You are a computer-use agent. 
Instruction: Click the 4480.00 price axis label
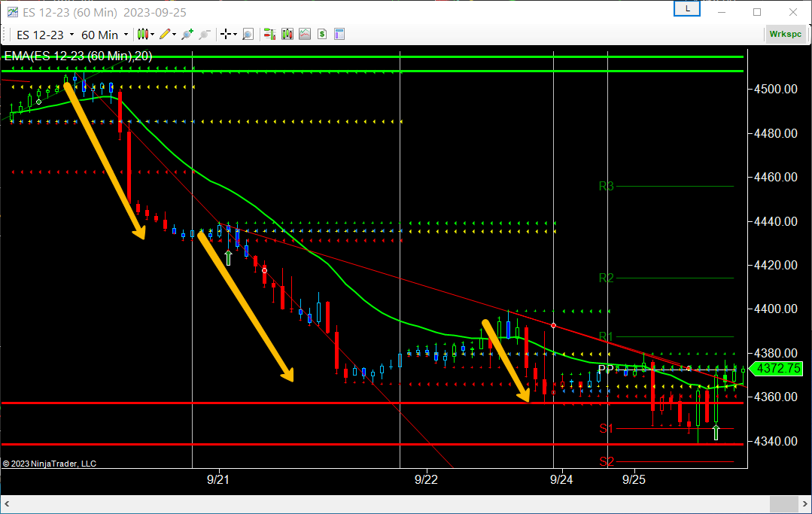pos(776,133)
